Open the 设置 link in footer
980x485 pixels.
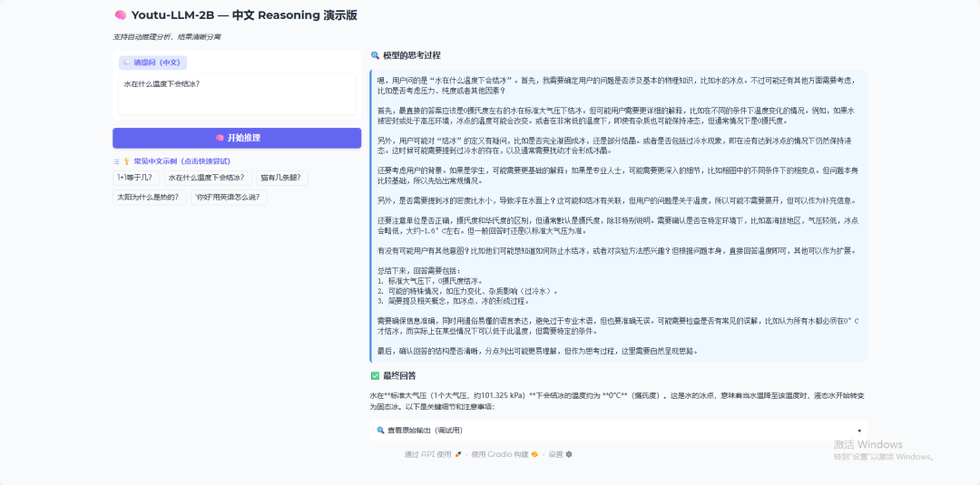tap(560, 454)
